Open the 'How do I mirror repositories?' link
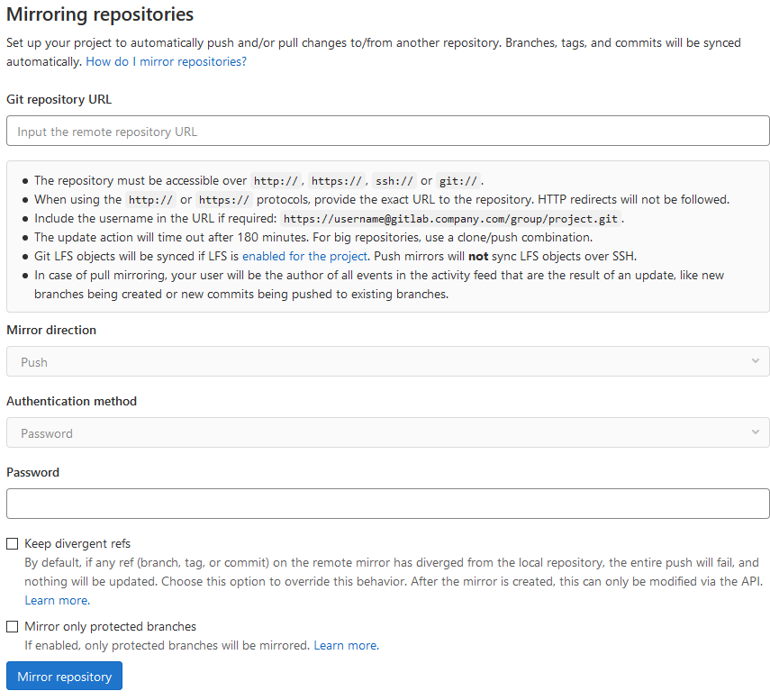 [166, 62]
